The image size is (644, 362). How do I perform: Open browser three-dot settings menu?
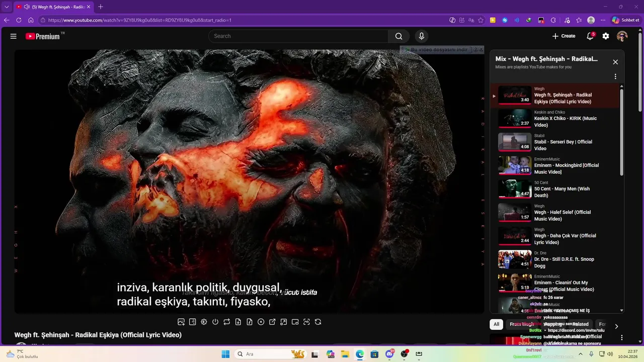coord(603,20)
